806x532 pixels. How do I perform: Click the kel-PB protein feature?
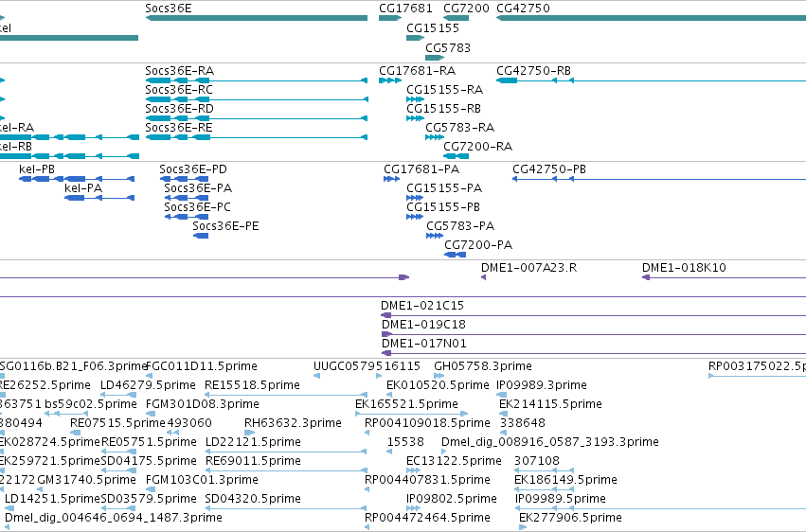point(77,179)
